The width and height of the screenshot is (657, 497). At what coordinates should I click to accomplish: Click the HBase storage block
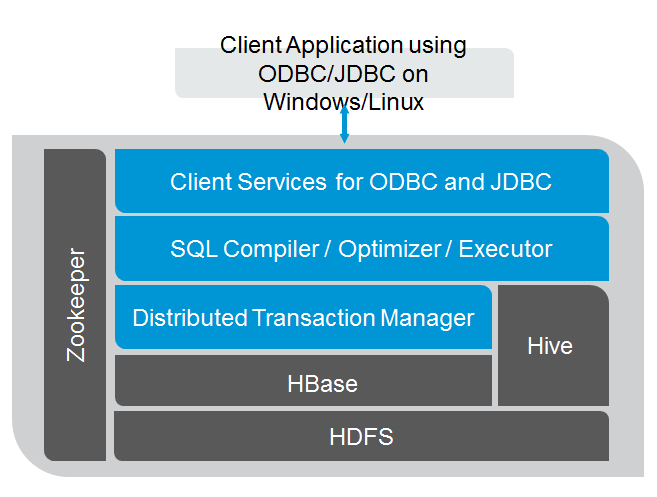click(x=303, y=383)
